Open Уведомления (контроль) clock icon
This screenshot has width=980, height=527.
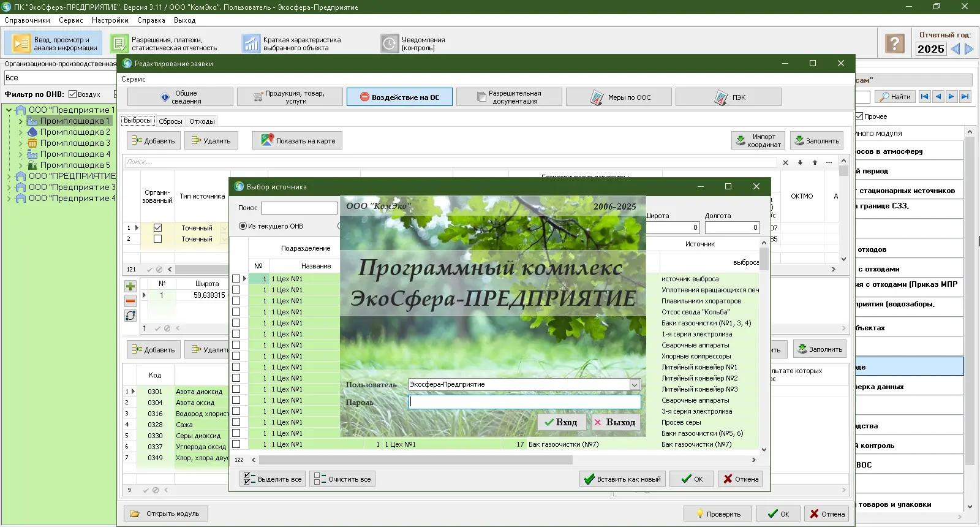pyautogui.click(x=390, y=44)
